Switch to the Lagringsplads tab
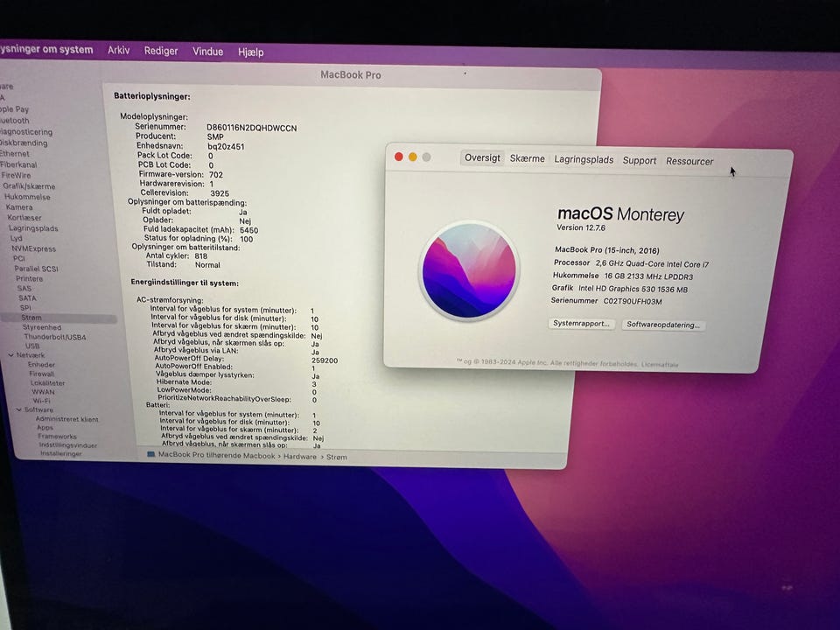 click(584, 159)
